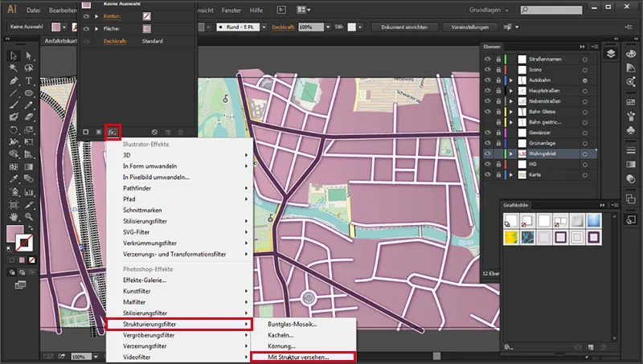This screenshot has width=643, height=364.
Task: Toggle visibility of Icons layer
Action: click(488, 70)
